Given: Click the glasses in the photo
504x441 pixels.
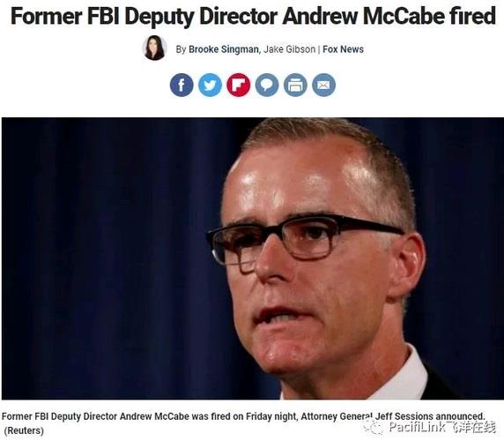Looking at the screenshot, I should 304,240.
